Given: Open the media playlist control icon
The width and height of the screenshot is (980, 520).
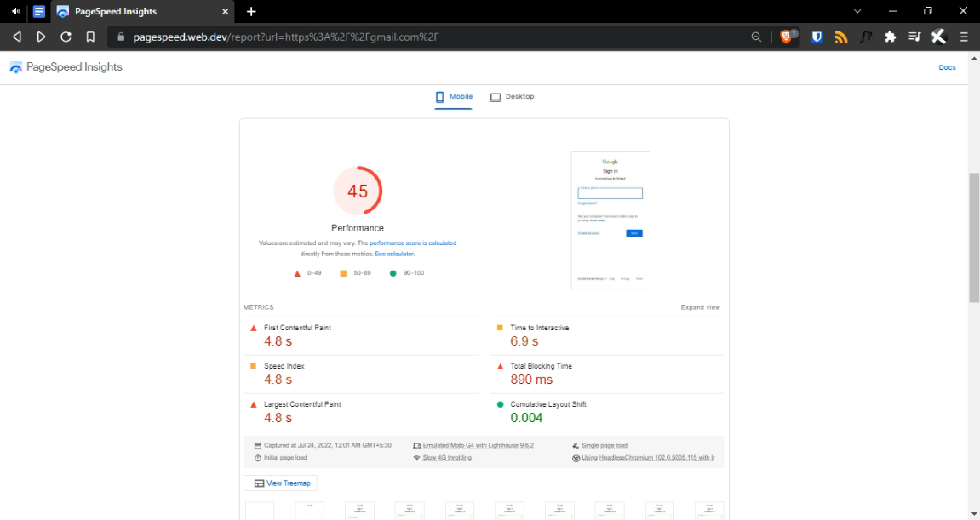Looking at the screenshot, I should (914, 37).
